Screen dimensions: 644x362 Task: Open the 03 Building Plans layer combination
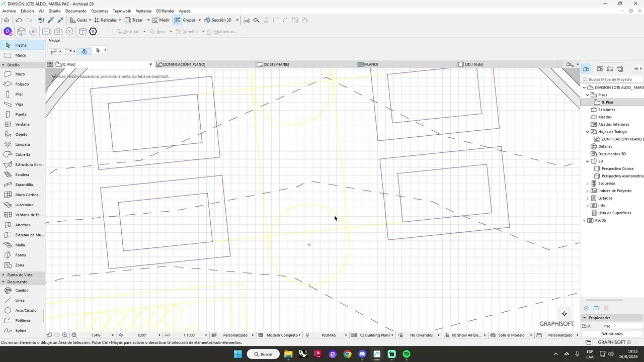coord(375,335)
